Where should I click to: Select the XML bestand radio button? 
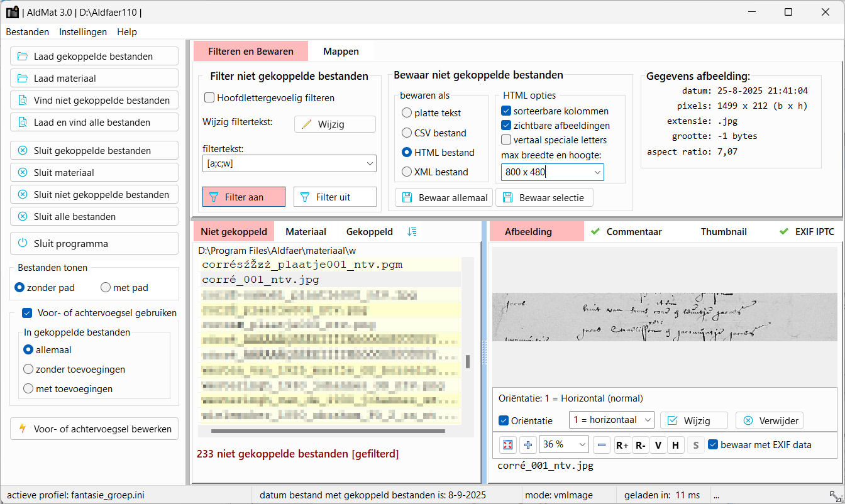click(407, 172)
